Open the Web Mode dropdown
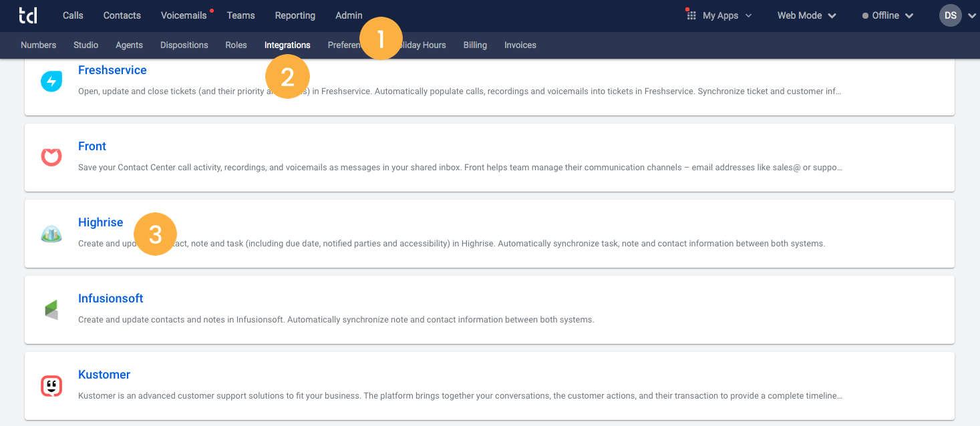980x426 pixels. pos(806,15)
